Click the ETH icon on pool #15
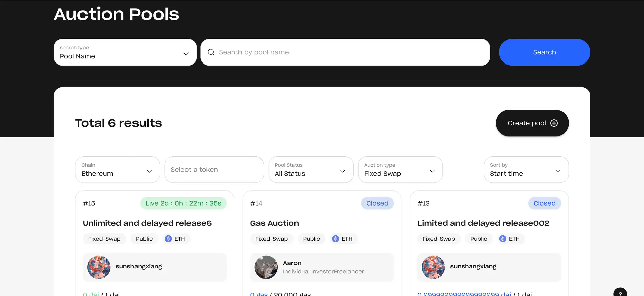Screen dimensions: 644x296 [x=168, y=239]
